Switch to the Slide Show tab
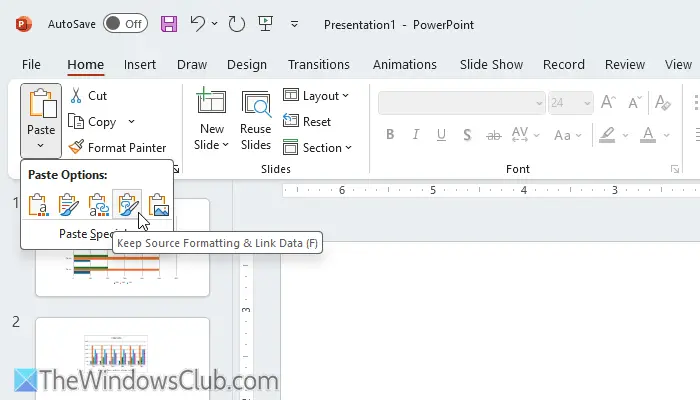The height and width of the screenshot is (400, 700). click(x=492, y=65)
